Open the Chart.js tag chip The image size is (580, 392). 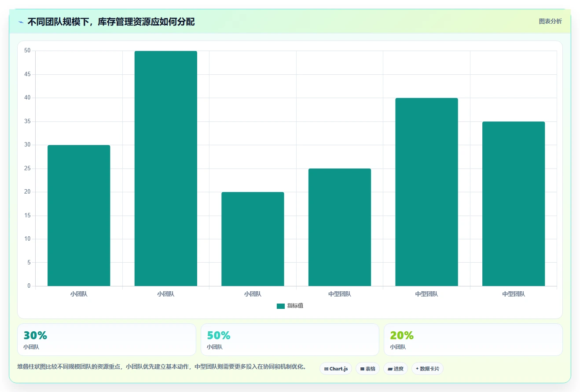pos(336,369)
